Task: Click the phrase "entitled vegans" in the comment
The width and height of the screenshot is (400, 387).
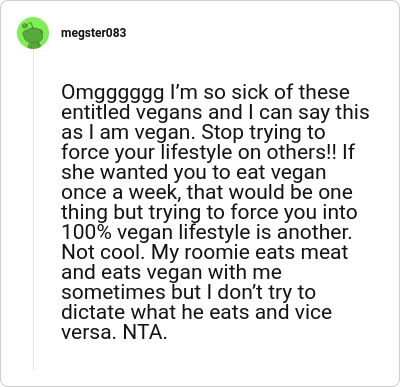Action: (x=133, y=112)
